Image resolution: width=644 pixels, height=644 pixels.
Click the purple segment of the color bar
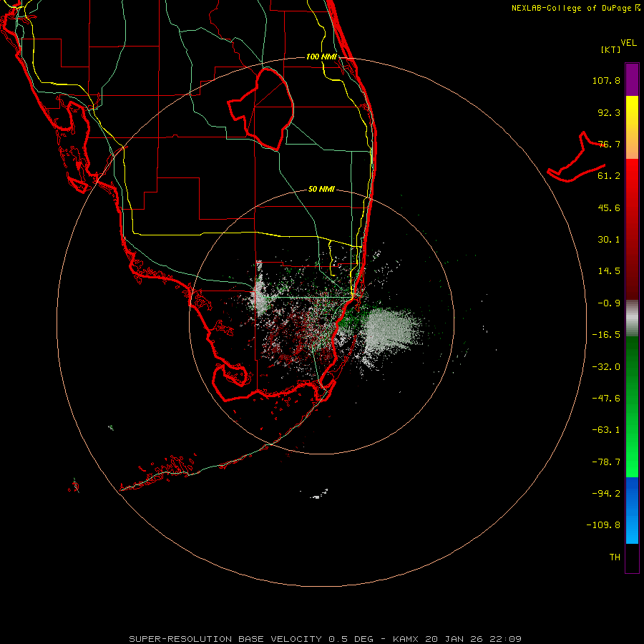632,79
